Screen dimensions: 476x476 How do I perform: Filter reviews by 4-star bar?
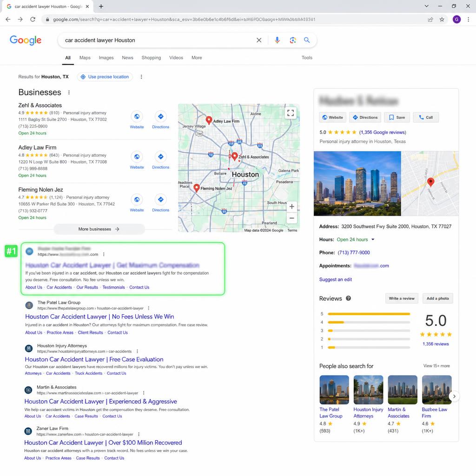coord(369,322)
